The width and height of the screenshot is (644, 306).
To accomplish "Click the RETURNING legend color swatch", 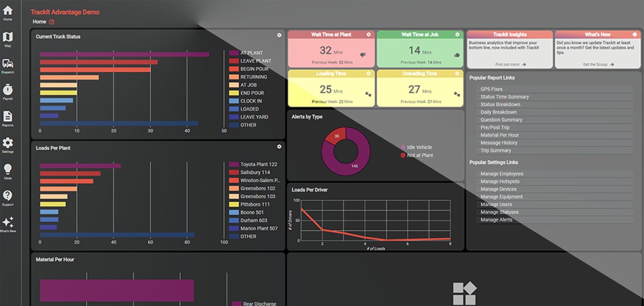I will coord(234,77).
